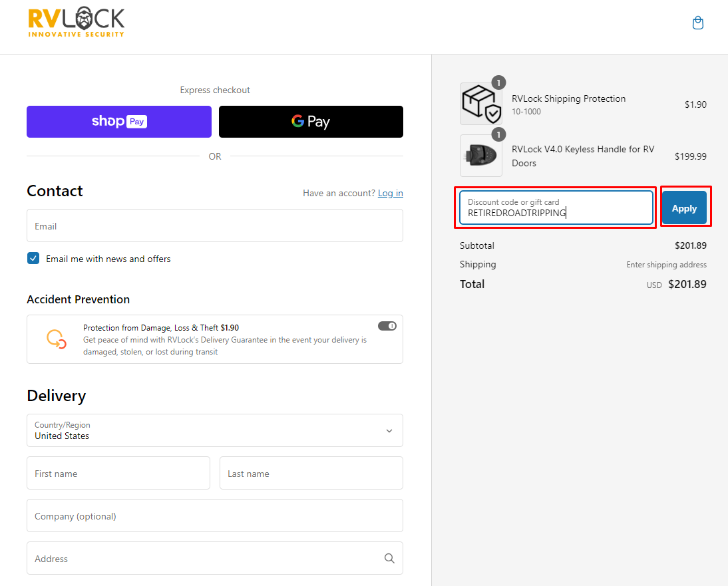Open the shopping bag cart icon
This screenshot has height=586, width=728.
[697, 23]
